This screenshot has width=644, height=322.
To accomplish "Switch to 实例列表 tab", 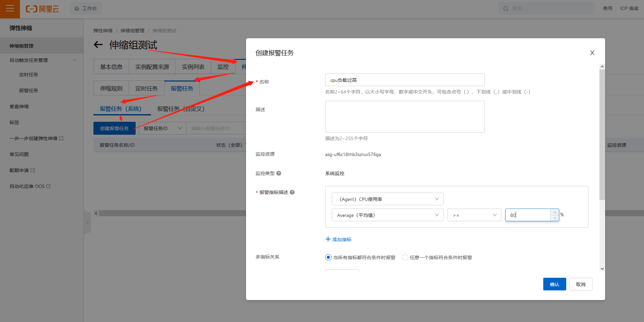I will coord(193,67).
